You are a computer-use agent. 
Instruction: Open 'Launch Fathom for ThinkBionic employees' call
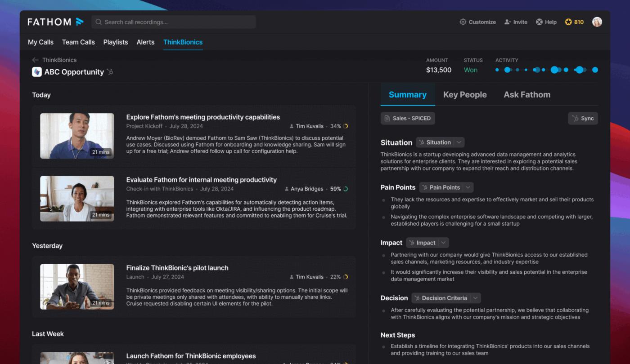(191, 356)
